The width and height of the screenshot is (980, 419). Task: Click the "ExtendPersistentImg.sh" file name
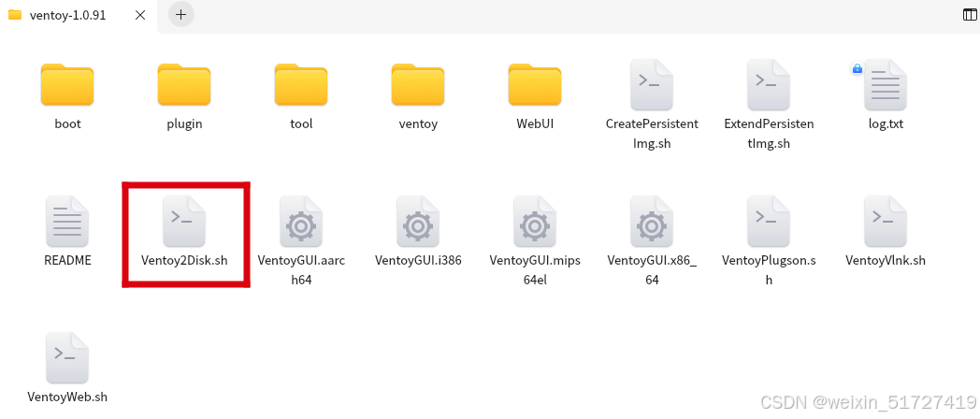click(769, 133)
